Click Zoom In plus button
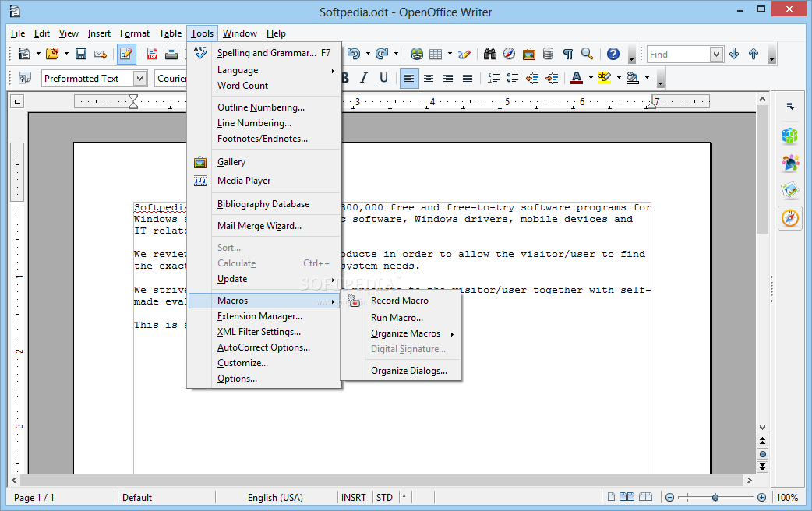This screenshot has height=511, width=812. [x=762, y=498]
